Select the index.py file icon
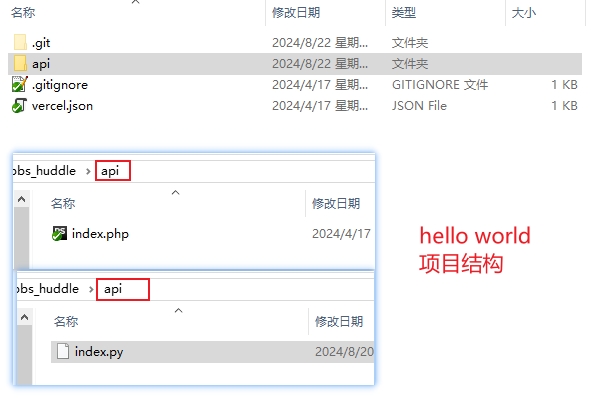The width and height of the screenshot is (601, 401). tap(63, 351)
